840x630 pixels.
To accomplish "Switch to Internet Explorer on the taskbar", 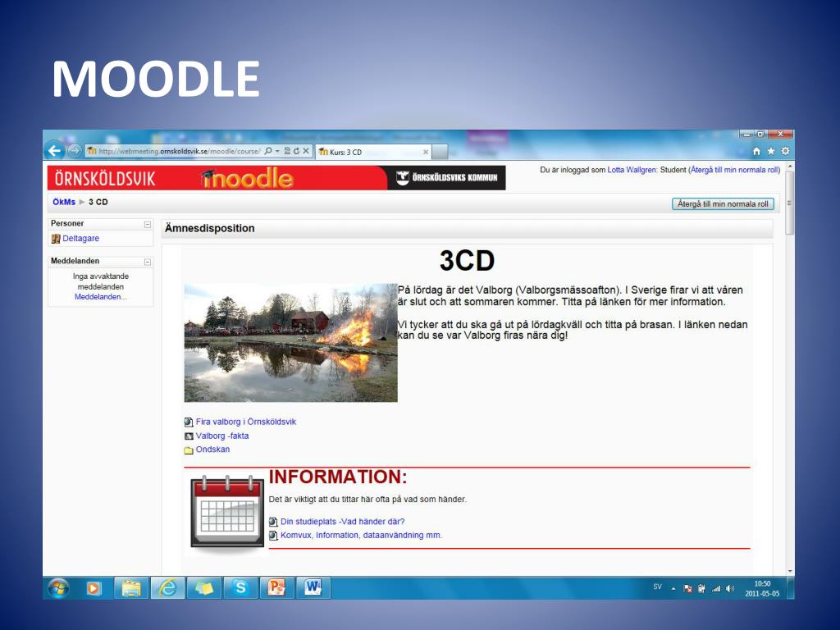I will coord(167,588).
